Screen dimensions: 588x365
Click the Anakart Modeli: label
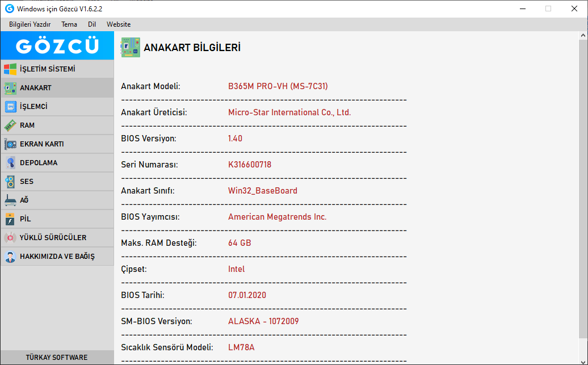coord(150,86)
